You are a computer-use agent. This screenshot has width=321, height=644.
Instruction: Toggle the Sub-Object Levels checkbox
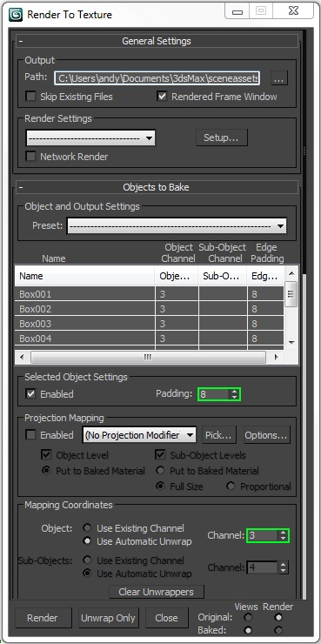tap(160, 455)
